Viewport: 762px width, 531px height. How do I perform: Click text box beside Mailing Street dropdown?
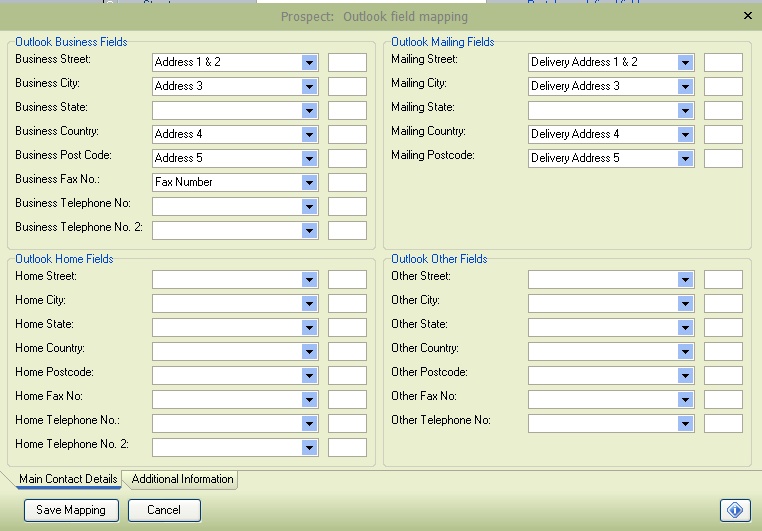click(723, 62)
